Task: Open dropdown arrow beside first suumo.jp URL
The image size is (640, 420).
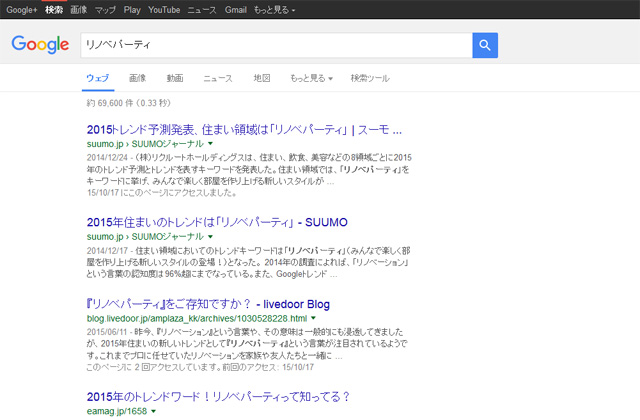Action: pos(211,144)
